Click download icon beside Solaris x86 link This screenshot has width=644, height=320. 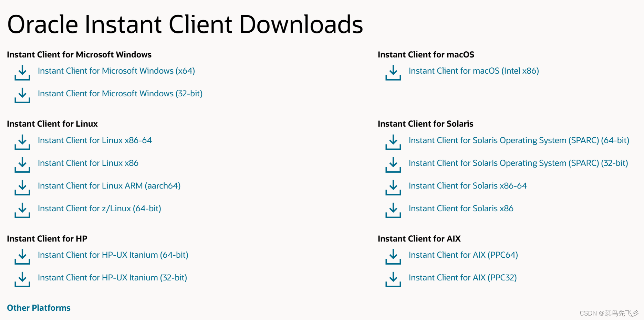pyautogui.click(x=393, y=210)
